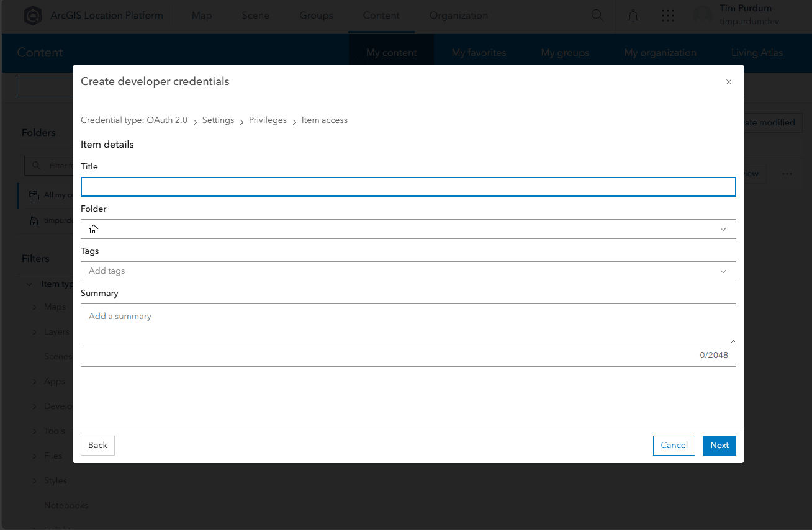Viewport: 812px width, 530px height.
Task: Open the app launcher grid icon
Action: pos(668,16)
